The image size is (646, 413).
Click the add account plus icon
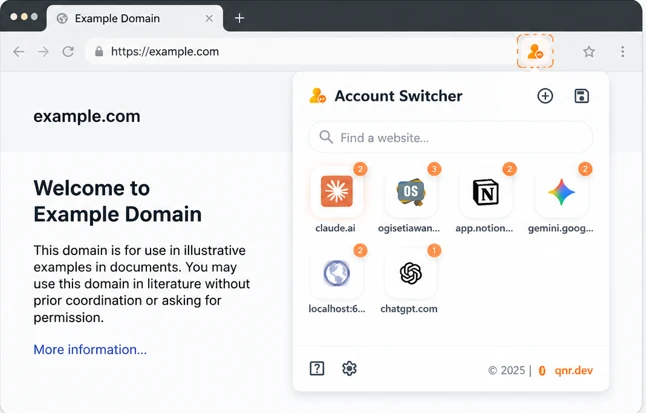[545, 96]
